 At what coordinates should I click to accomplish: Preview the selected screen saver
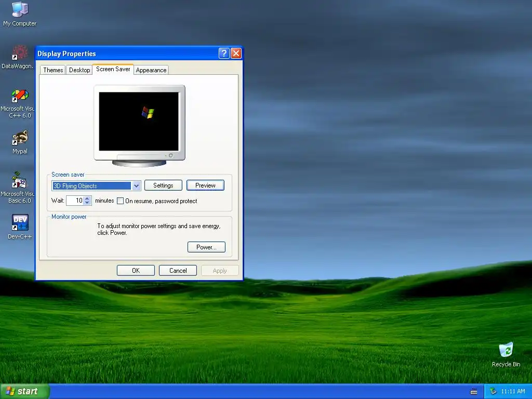tap(205, 185)
